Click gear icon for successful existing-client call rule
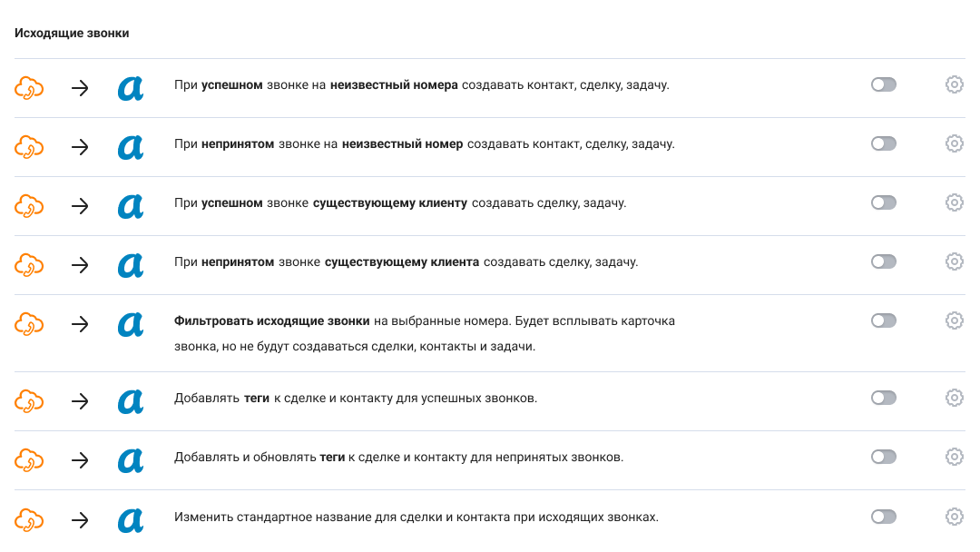This screenshot has height=552, width=980. point(954,202)
